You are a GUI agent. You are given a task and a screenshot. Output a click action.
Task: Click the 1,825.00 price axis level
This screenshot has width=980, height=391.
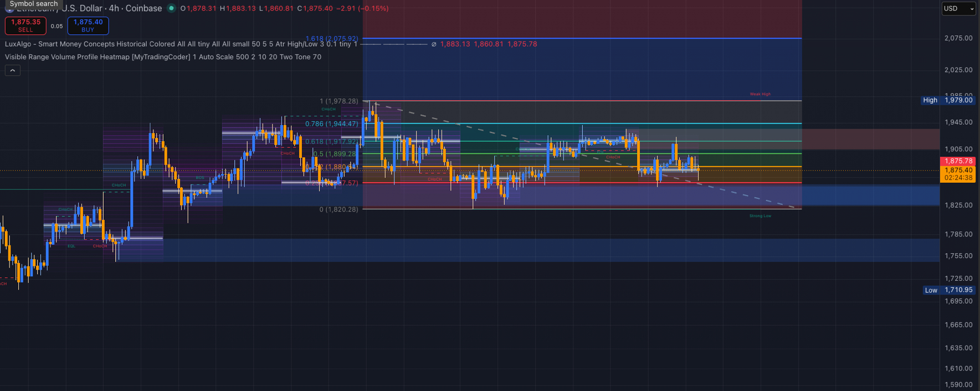tap(958, 205)
